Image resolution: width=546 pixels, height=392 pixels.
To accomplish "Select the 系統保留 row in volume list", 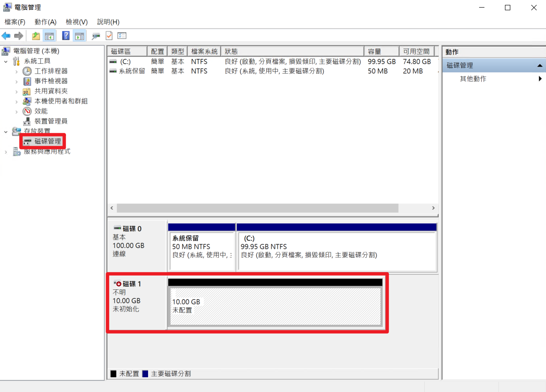I will click(273, 71).
